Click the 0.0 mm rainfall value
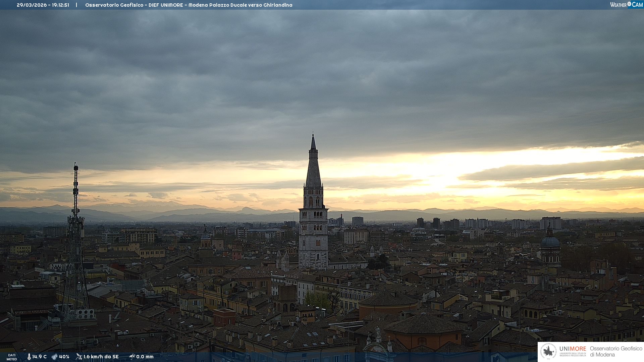644x362 pixels. [145, 357]
